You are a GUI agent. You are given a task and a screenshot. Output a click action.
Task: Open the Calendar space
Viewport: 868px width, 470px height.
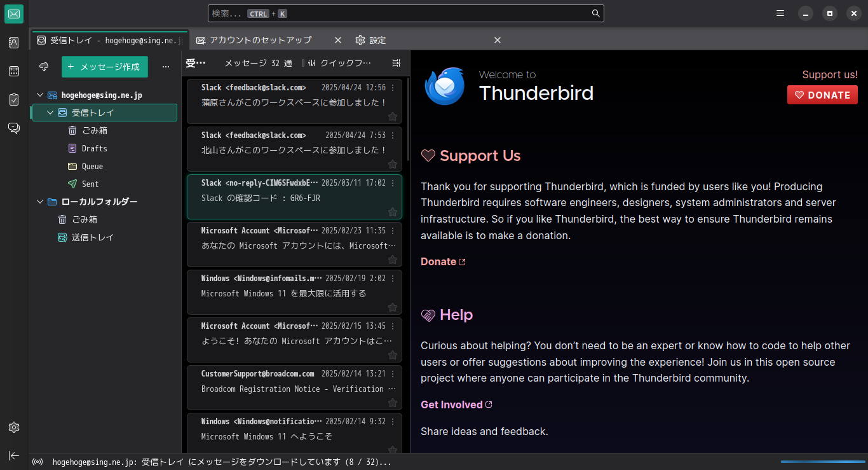(14, 71)
